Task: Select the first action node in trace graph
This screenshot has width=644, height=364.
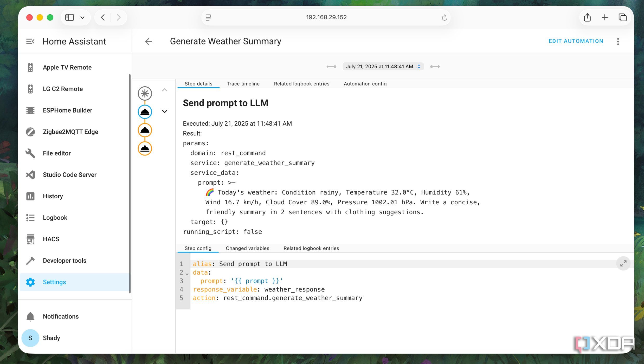Action: tap(145, 112)
